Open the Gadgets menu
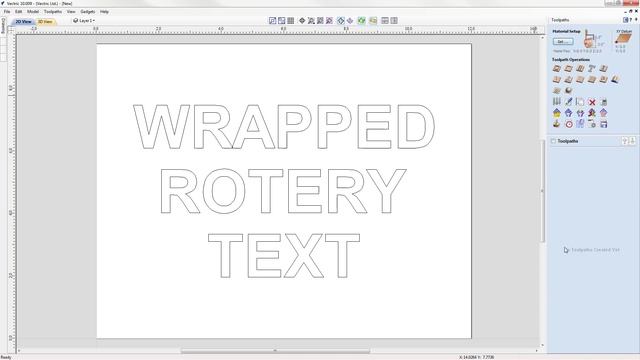640x360 pixels. point(87,12)
